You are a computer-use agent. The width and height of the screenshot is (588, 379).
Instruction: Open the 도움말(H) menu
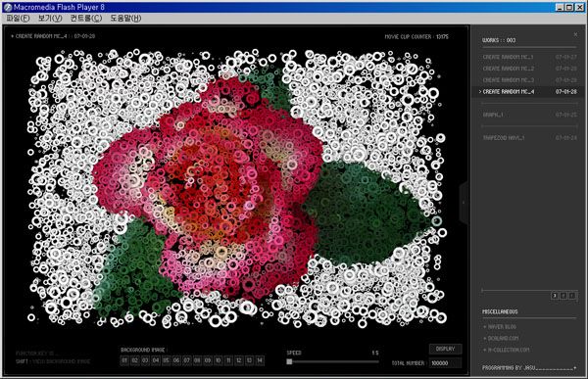pyautogui.click(x=125, y=18)
